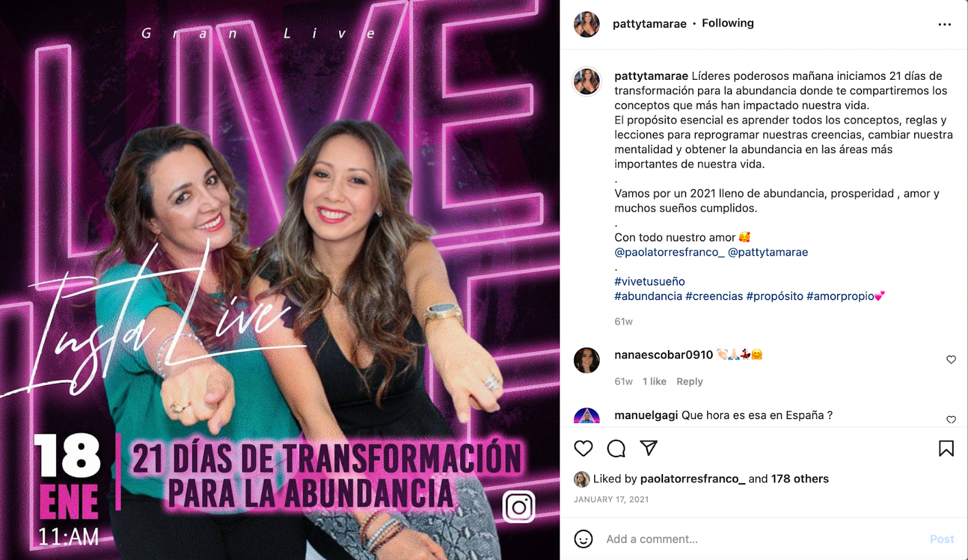Like nanaescobar0910's comment
Viewport: 968px width, 560px height.
951,359
